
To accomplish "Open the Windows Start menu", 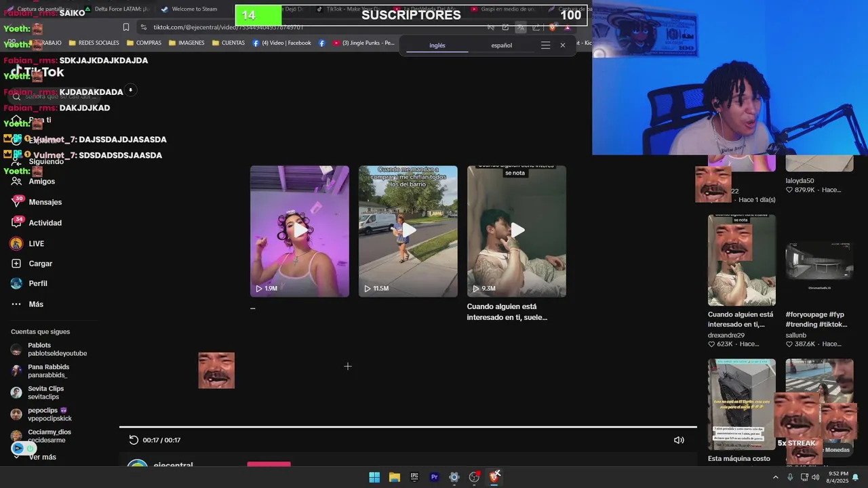I will 374,477.
